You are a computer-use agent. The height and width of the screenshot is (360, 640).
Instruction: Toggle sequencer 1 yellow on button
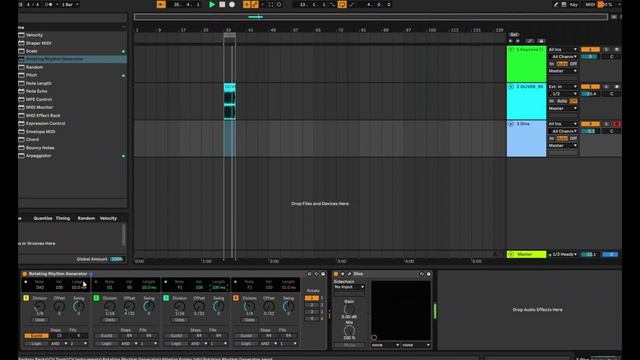tap(26, 298)
